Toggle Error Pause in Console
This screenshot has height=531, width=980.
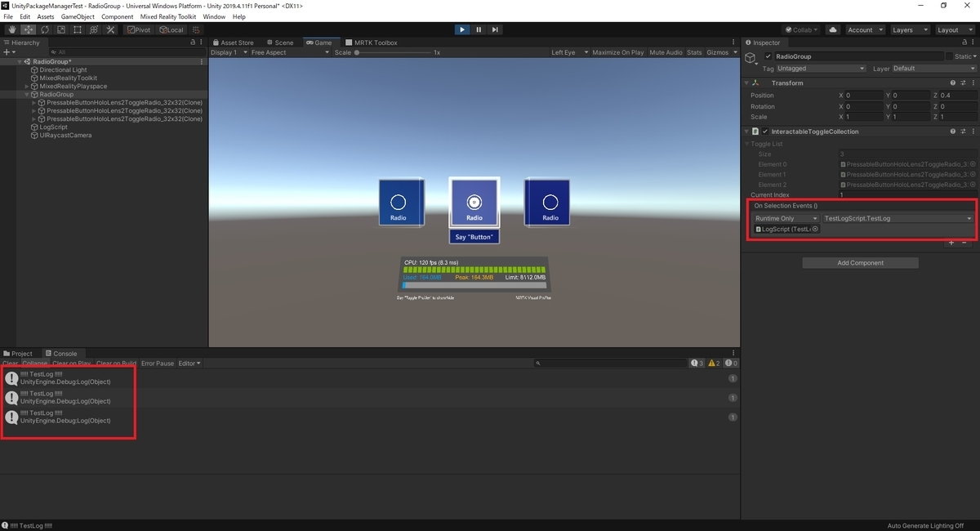pos(158,364)
